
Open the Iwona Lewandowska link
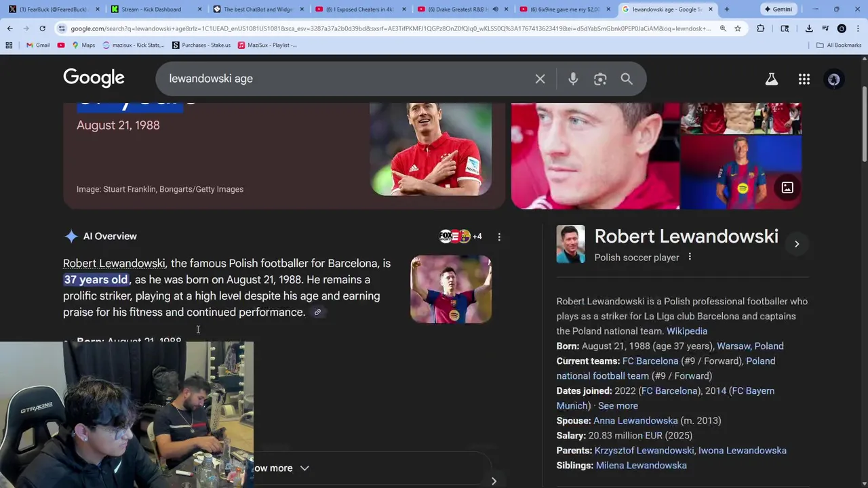[743, 451]
